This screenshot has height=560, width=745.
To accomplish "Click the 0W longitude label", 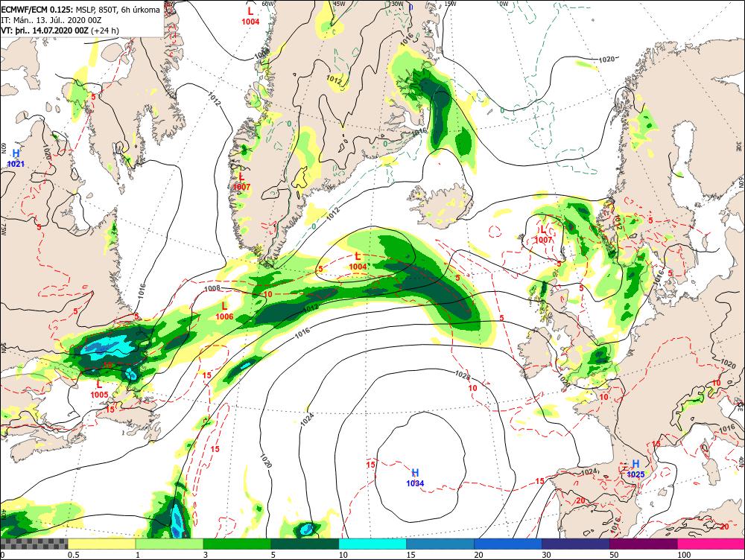I will click(x=504, y=3).
